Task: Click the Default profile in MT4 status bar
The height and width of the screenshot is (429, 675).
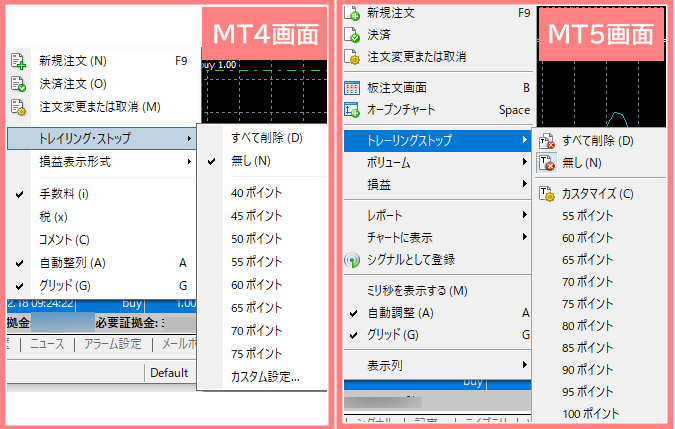Action: [169, 373]
